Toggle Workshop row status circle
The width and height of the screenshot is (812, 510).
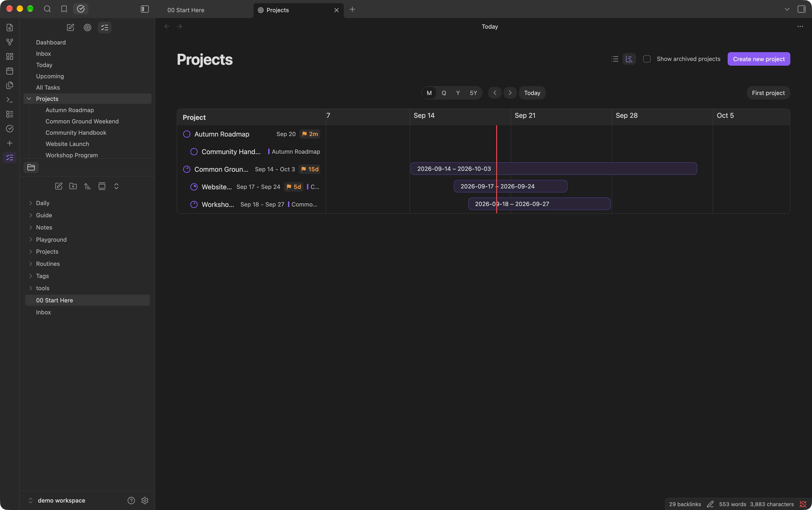[x=194, y=204]
